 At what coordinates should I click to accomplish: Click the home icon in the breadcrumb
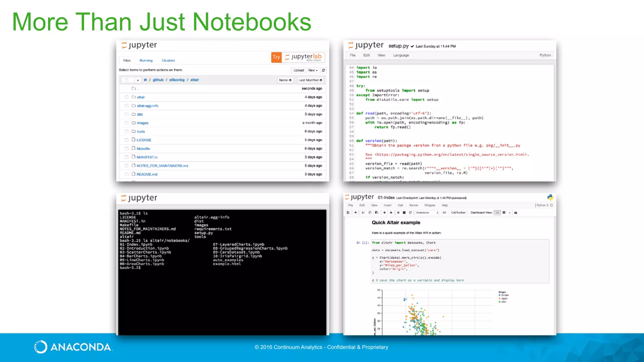(x=145, y=80)
